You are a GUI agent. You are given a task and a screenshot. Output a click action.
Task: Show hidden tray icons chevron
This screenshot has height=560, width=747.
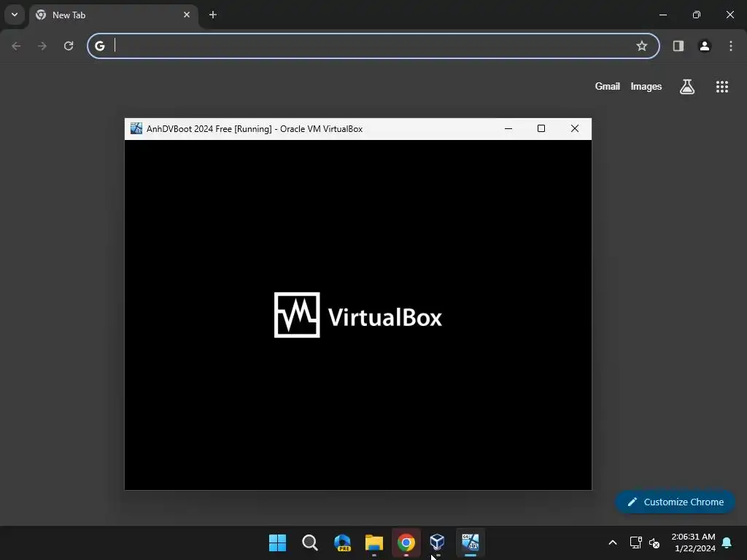(x=613, y=542)
